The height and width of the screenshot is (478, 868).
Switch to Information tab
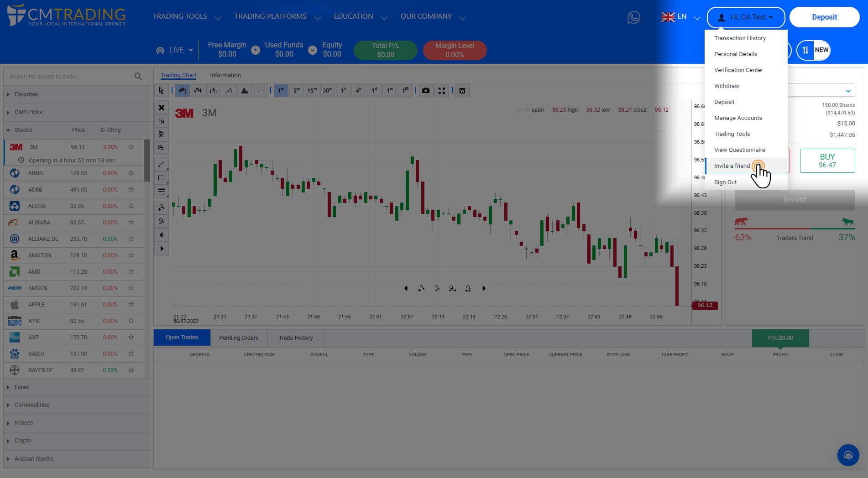point(225,75)
